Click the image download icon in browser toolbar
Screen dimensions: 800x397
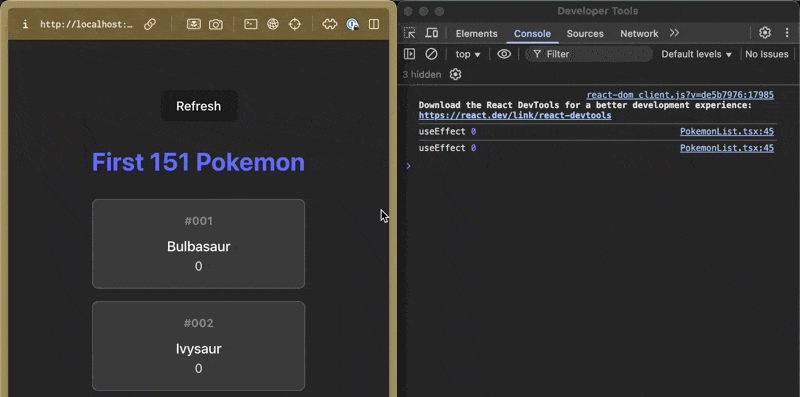pyautogui.click(x=193, y=24)
